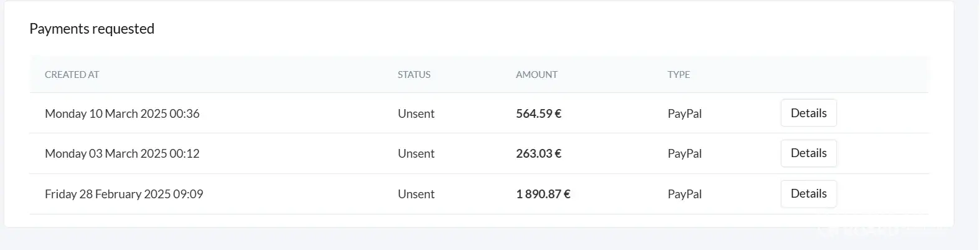Click the 564.59 € amount

click(538, 113)
